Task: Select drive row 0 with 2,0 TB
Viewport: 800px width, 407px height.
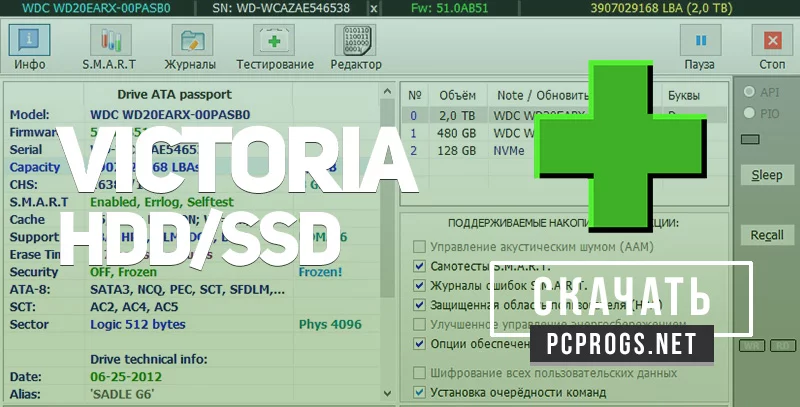Action: point(564,115)
